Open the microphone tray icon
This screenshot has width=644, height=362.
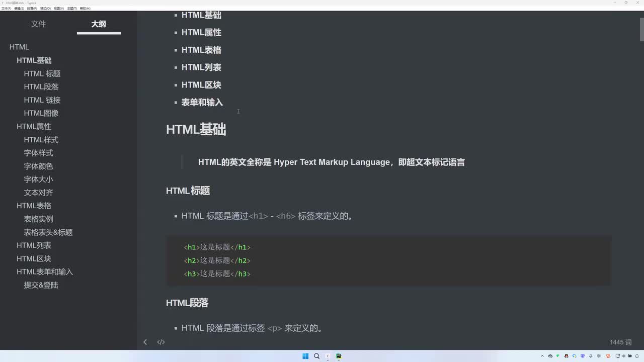point(591,356)
